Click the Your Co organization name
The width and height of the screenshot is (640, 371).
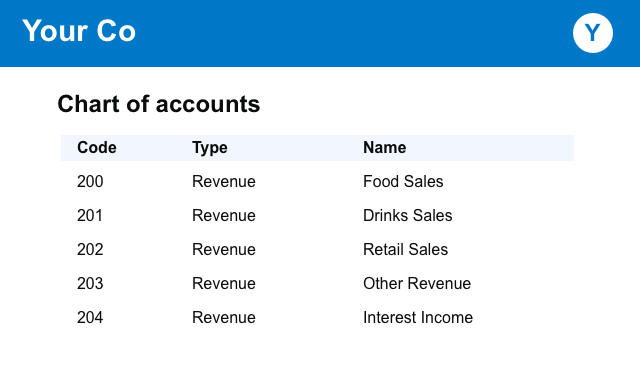click(x=79, y=31)
